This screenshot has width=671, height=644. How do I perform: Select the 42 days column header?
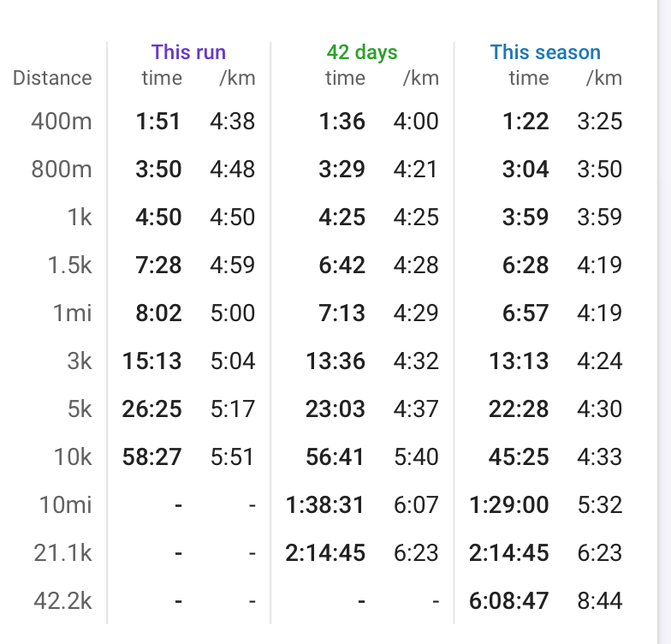pyautogui.click(x=362, y=52)
